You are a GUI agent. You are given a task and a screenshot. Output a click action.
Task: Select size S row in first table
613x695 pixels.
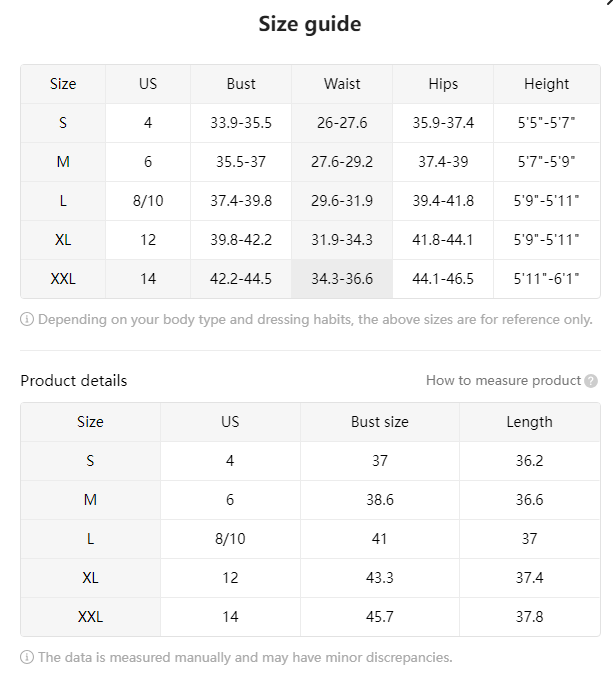[x=310, y=123]
